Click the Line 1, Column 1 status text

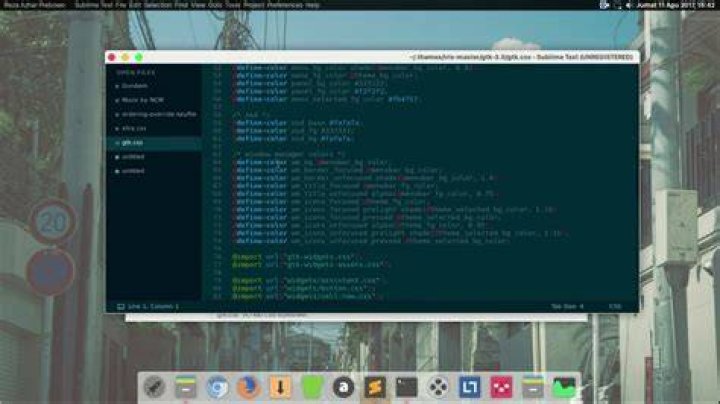(153, 306)
